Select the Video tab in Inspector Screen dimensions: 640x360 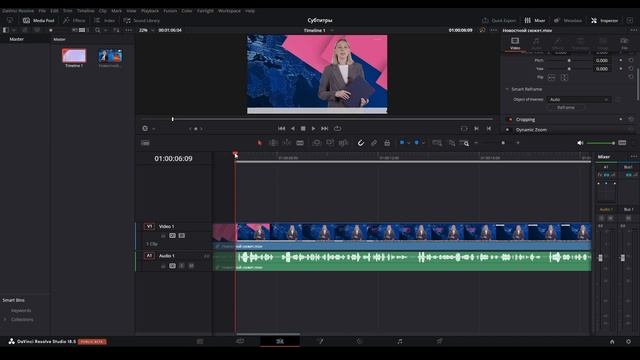pos(515,43)
